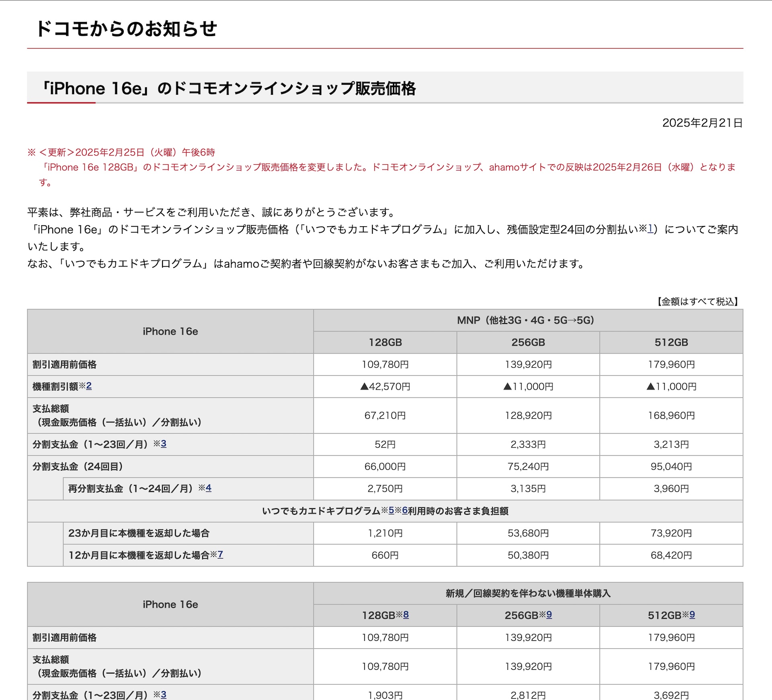
Task: Open footnote 1 link in intro paragraph
Action: coord(650,229)
